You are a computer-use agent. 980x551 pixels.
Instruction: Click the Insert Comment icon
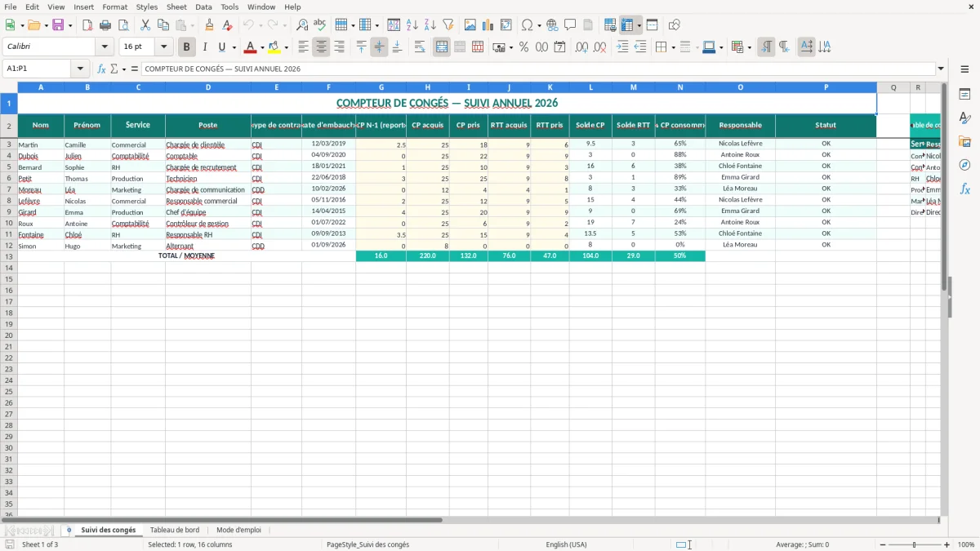click(570, 25)
